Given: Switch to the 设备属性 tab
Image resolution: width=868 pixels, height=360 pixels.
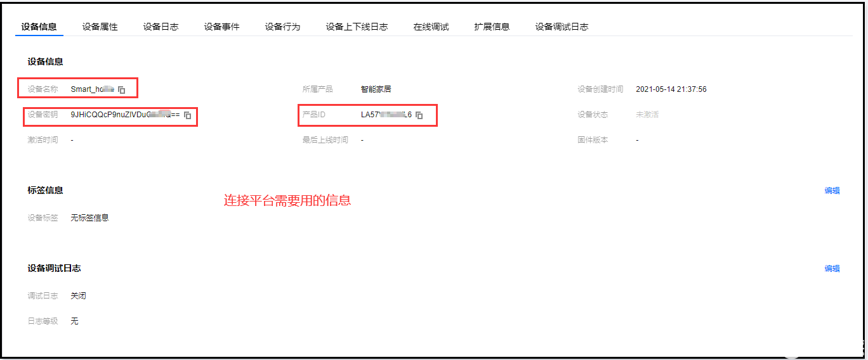Looking at the screenshot, I should pyautogui.click(x=100, y=27).
